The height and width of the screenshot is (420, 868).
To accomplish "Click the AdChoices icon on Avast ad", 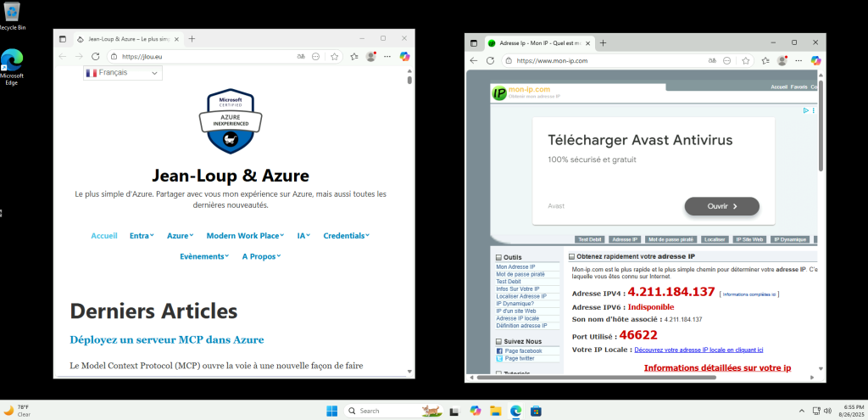I will [807, 111].
